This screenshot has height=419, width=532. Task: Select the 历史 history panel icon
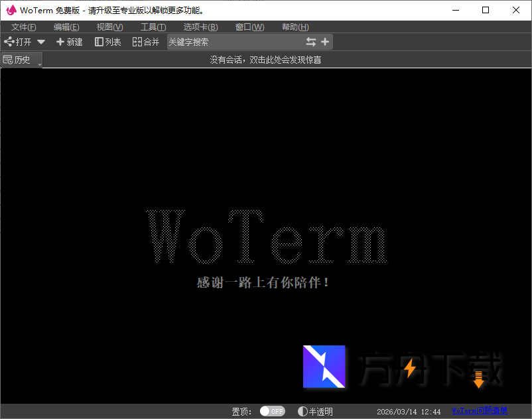click(x=20, y=59)
